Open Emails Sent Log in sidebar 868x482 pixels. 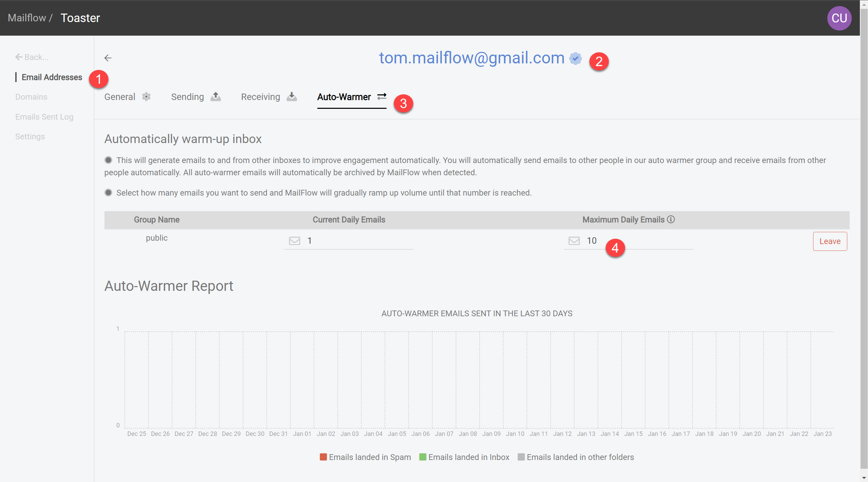[x=44, y=117]
